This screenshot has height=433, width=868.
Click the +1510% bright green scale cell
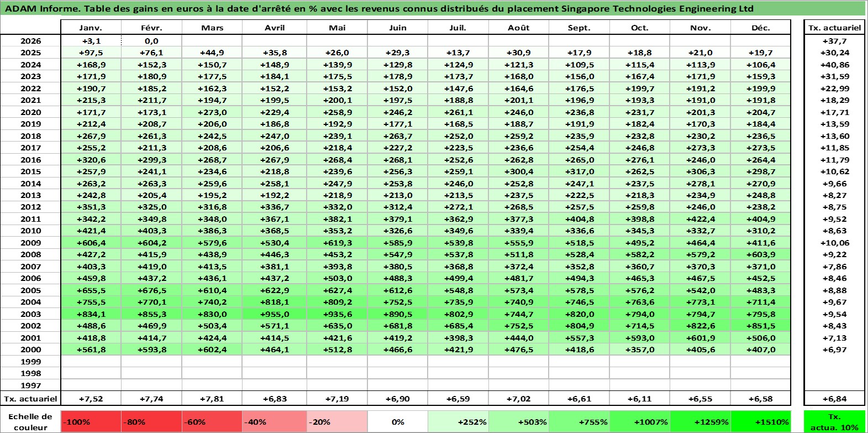click(761, 422)
